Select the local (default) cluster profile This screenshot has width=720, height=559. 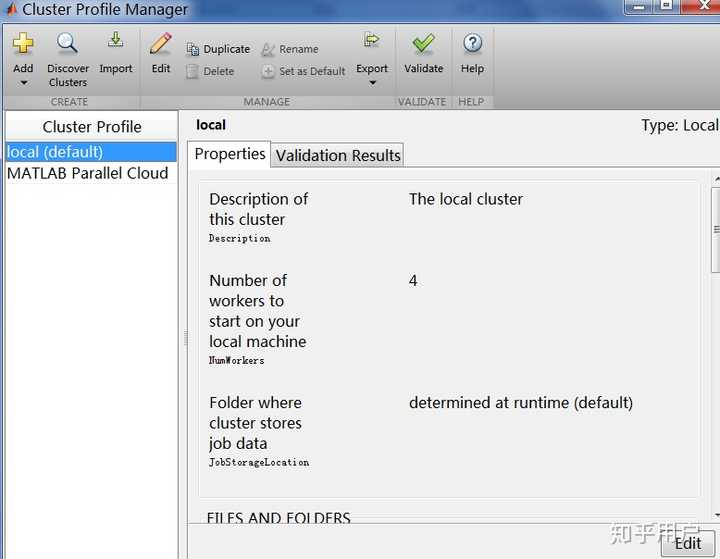point(91,152)
